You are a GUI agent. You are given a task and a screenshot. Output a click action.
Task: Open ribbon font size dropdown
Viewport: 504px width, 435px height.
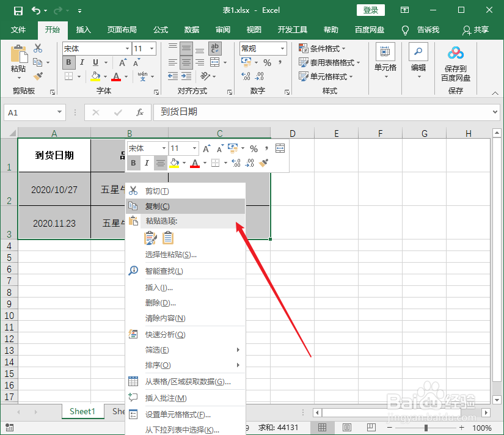click(152, 48)
